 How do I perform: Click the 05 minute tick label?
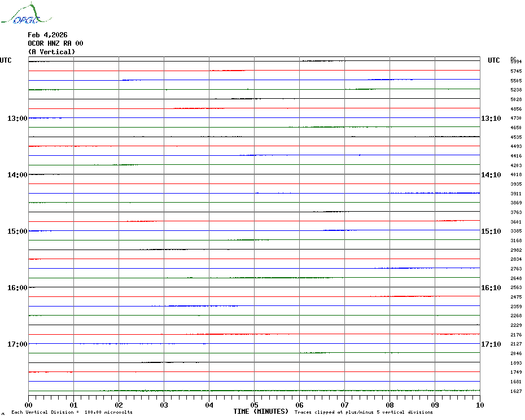click(254, 405)
